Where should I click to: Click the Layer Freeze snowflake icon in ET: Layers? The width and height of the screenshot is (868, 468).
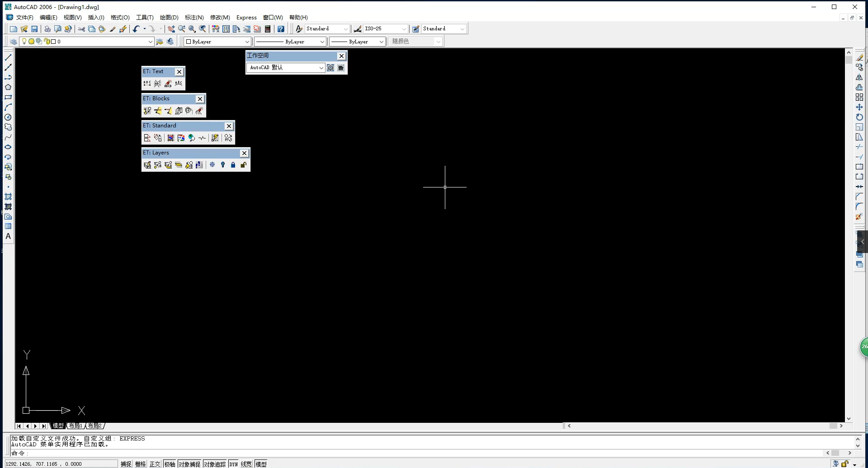[212, 165]
